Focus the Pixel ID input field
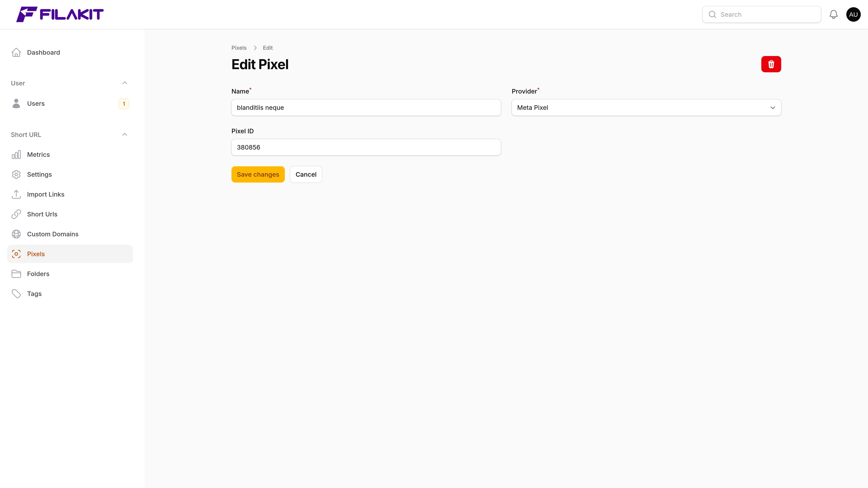Screen dimensions: 868x488 pyautogui.click(x=366, y=147)
